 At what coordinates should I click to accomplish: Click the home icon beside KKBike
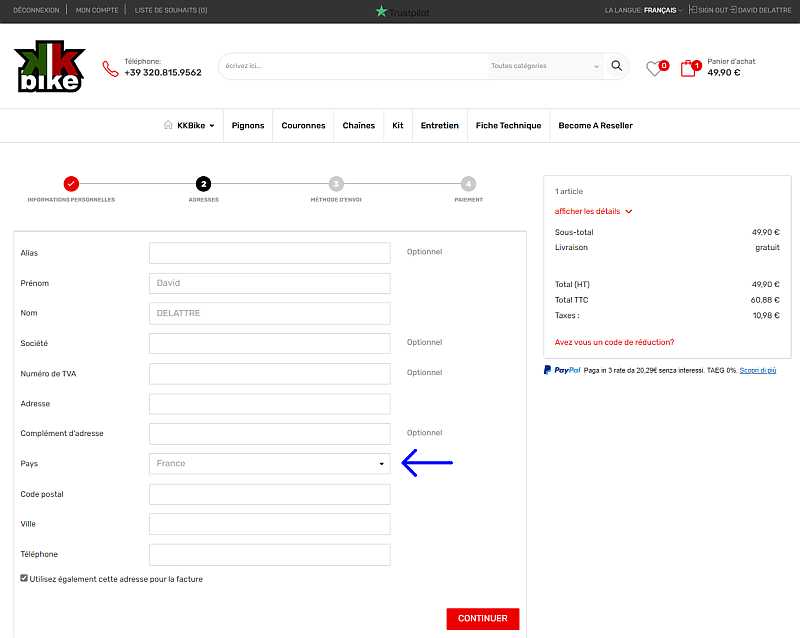coord(168,125)
